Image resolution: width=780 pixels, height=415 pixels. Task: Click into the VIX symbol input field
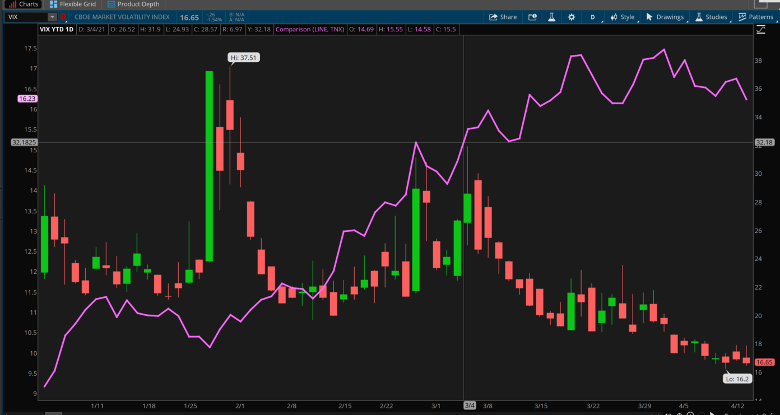[x=26, y=17]
